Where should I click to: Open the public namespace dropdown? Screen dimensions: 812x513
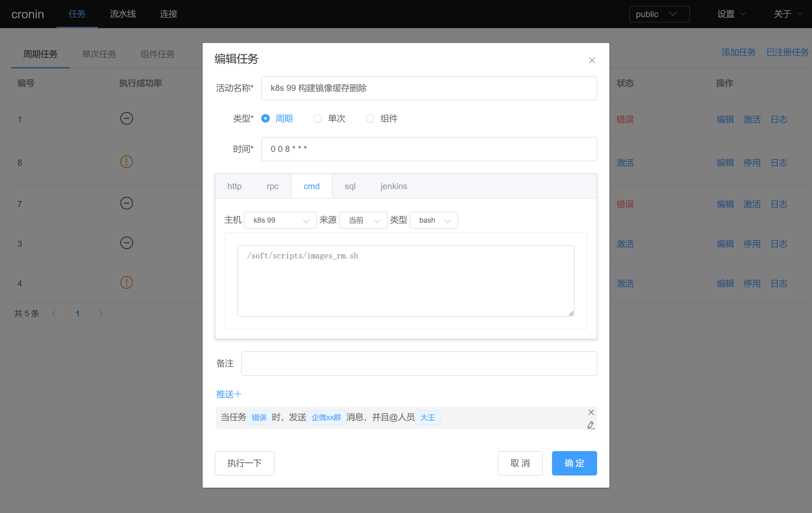(659, 14)
